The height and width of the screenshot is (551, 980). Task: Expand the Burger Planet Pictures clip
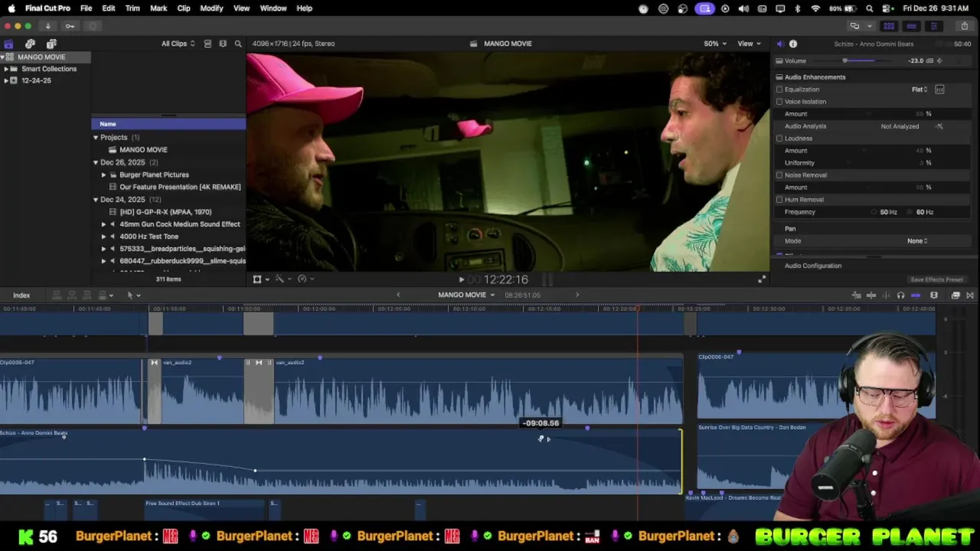pyautogui.click(x=104, y=174)
